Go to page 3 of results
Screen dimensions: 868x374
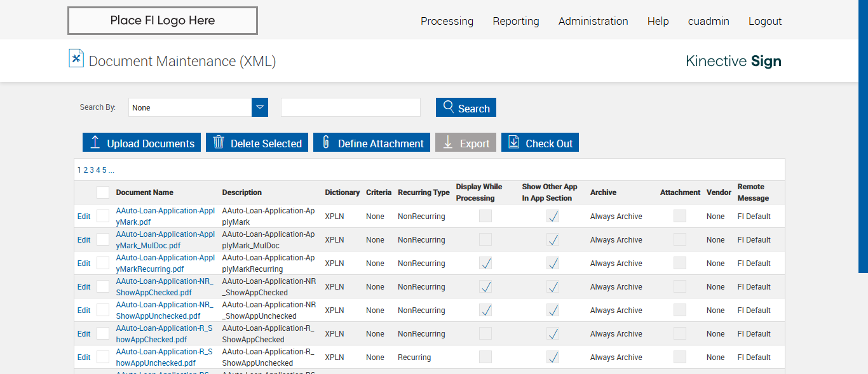[x=92, y=170]
